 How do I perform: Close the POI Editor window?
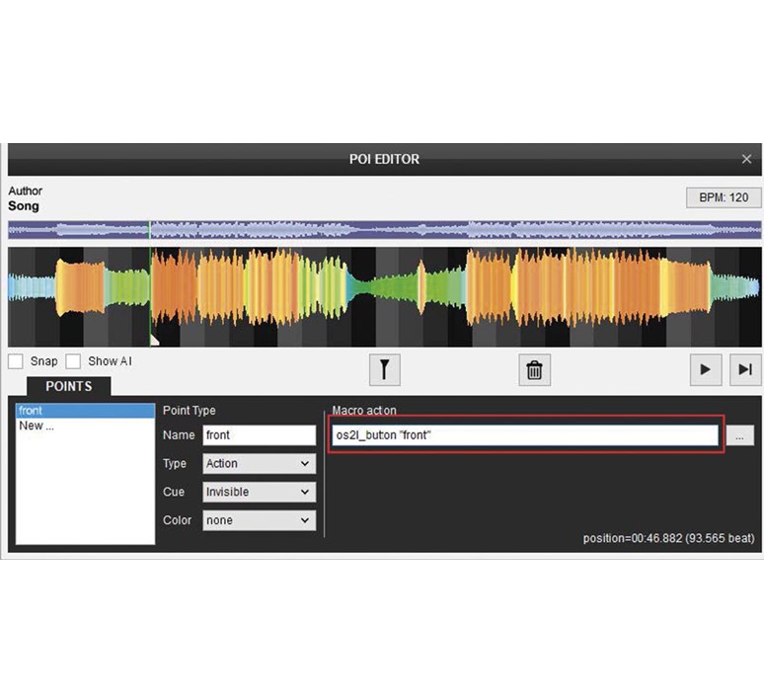coord(747,159)
